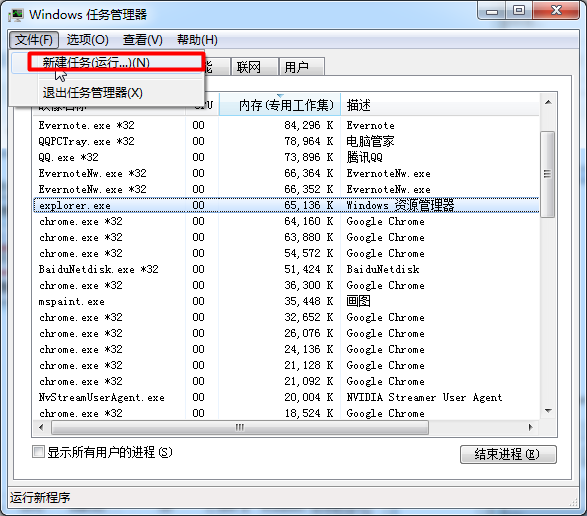Select the mspaint.exe process
This screenshot has height=516, width=587.
point(286,301)
